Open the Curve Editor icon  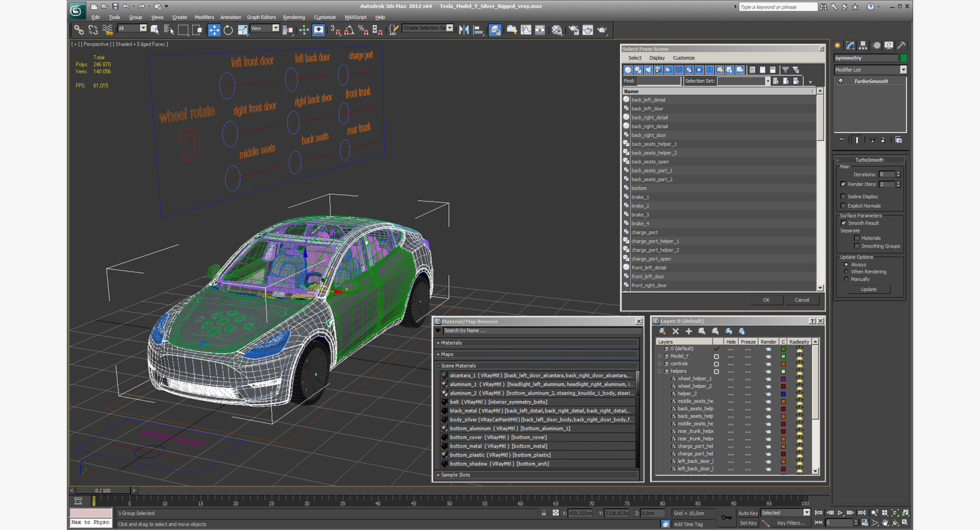526,30
